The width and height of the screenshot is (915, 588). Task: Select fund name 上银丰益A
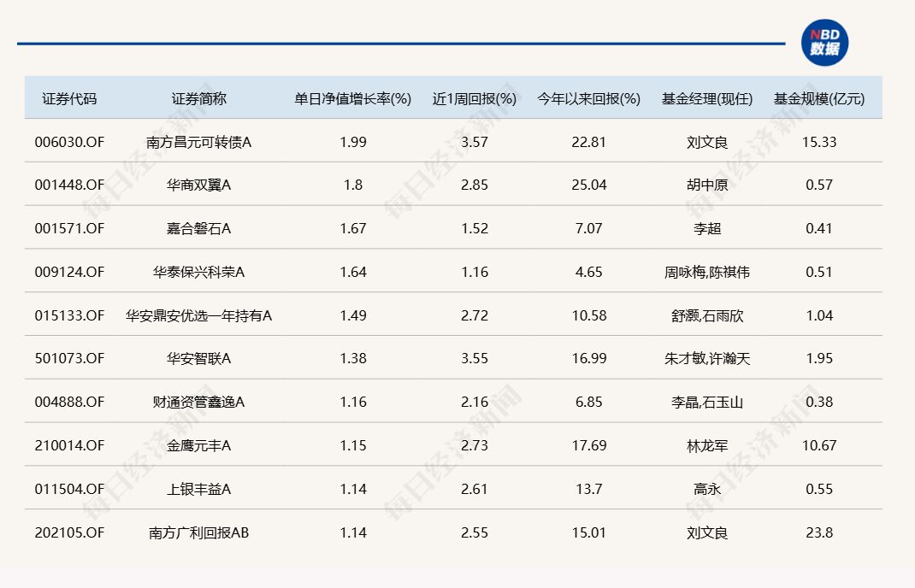tap(198, 489)
